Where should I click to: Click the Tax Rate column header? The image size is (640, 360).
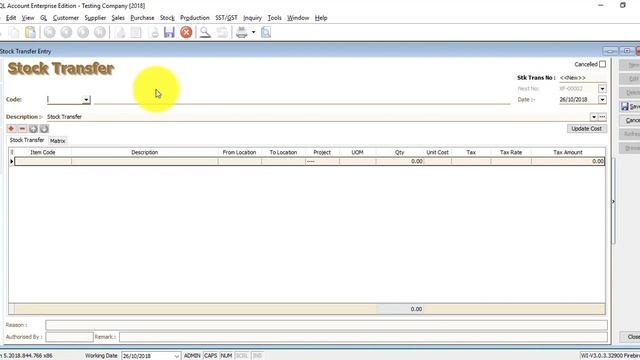511,152
